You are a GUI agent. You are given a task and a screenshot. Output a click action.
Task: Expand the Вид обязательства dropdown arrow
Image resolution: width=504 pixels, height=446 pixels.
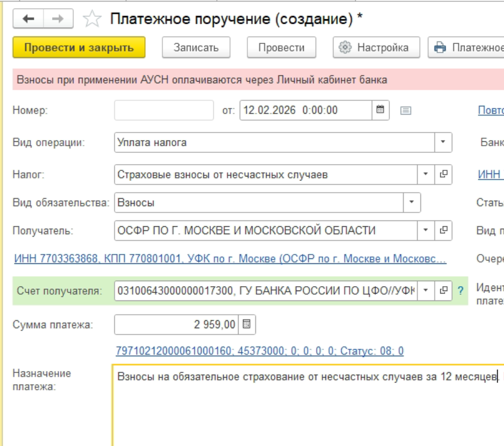412,203
